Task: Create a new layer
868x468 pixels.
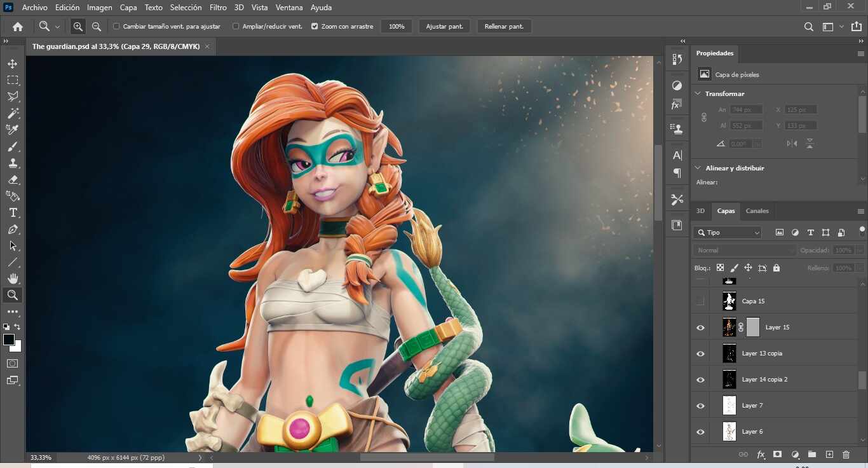Action: pos(829,455)
